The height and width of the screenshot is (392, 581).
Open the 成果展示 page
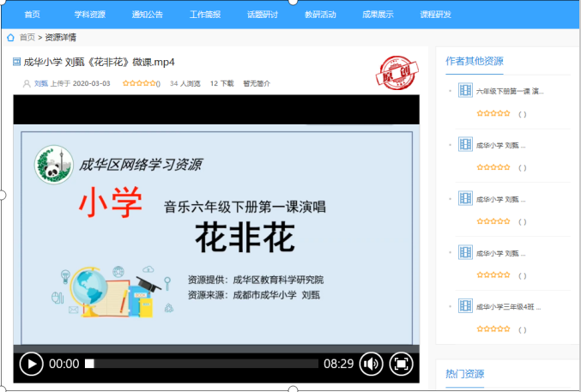(378, 15)
